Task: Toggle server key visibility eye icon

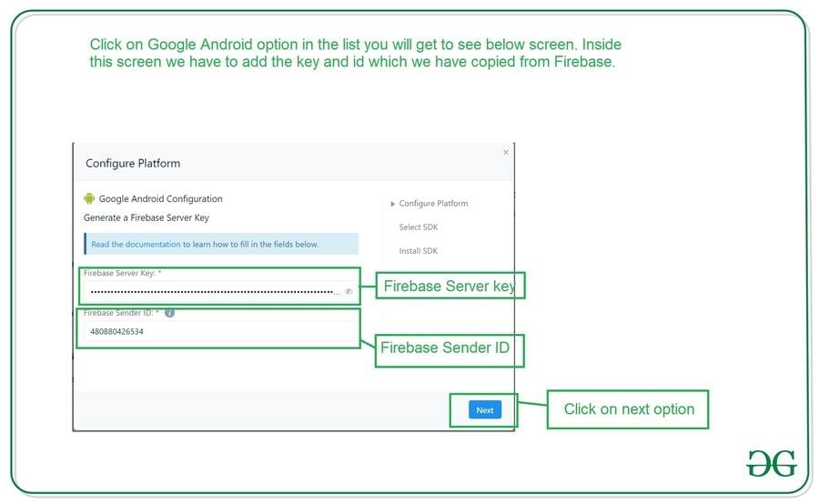Action: click(x=349, y=291)
